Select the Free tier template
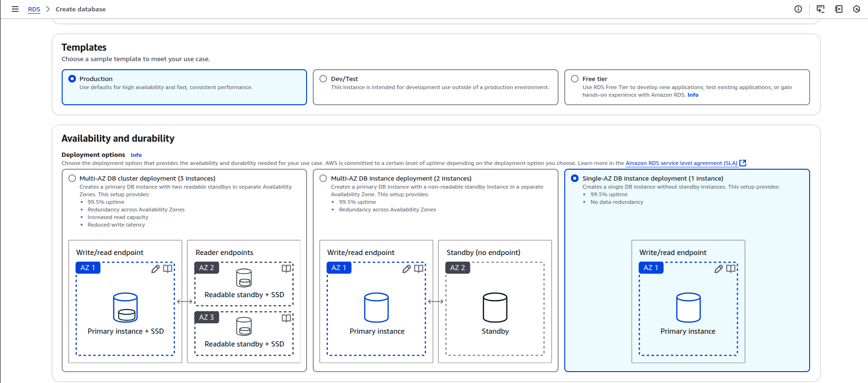This screenshot has height=383, width=868. coord(575,79)
